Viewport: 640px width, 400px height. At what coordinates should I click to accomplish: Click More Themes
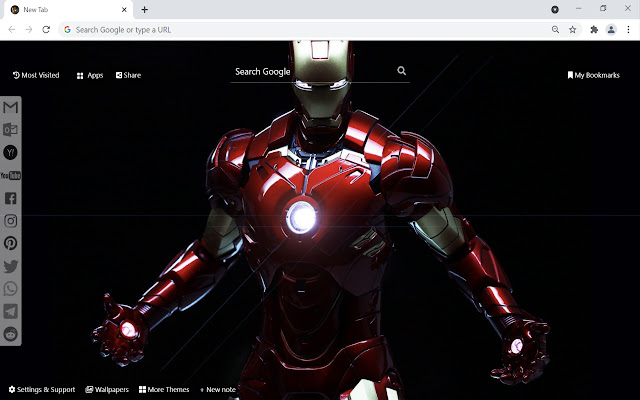pyautogui.click(x=164, y=389)
